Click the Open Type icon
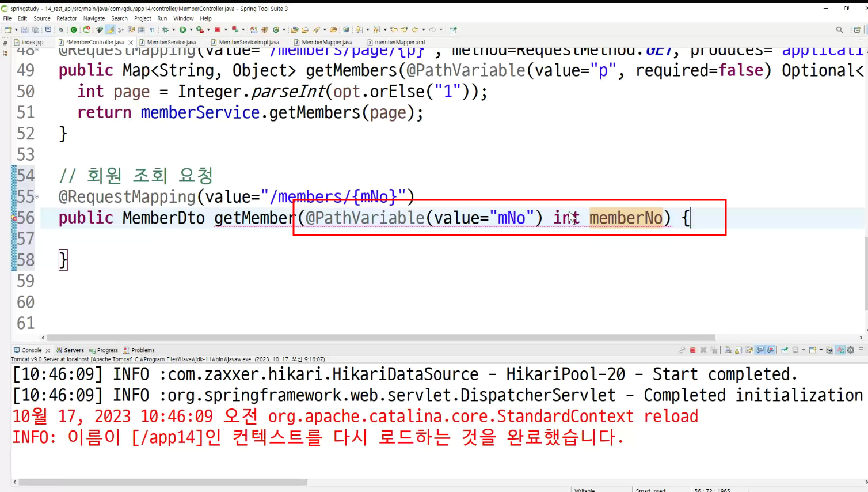 295,30
